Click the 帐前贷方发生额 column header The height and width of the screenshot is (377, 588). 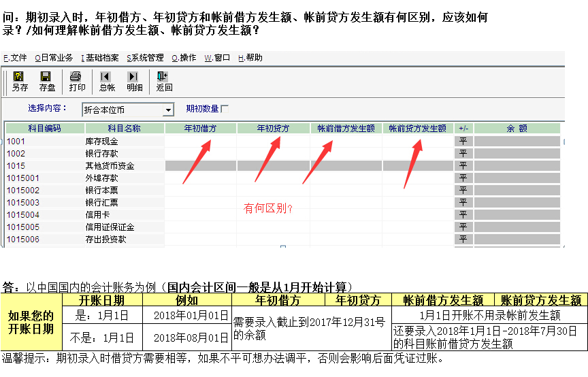click(x=417, y=129)
